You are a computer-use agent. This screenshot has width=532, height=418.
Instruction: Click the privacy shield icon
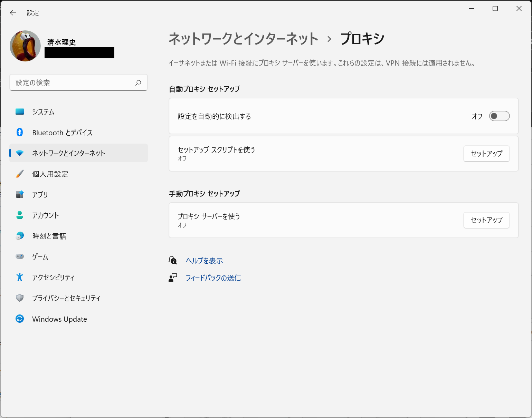click(20, 298)
